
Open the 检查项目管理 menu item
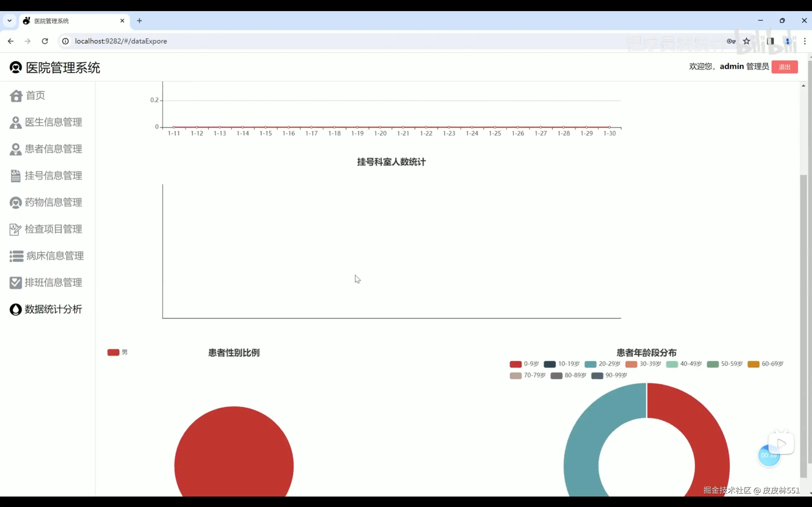point(46,229)
